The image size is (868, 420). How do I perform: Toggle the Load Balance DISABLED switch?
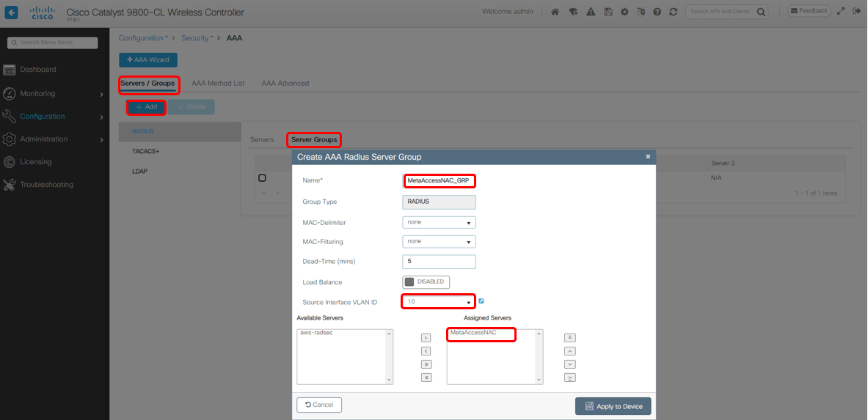point(426,281)
